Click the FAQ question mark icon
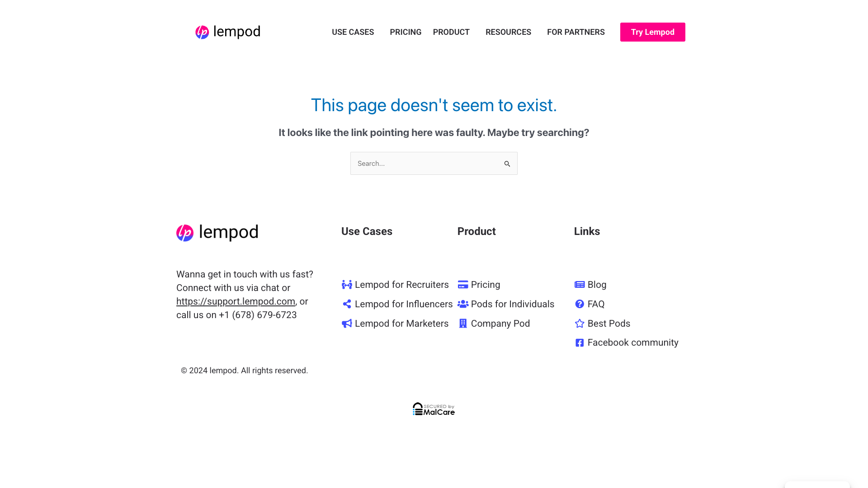 (579, 304)
